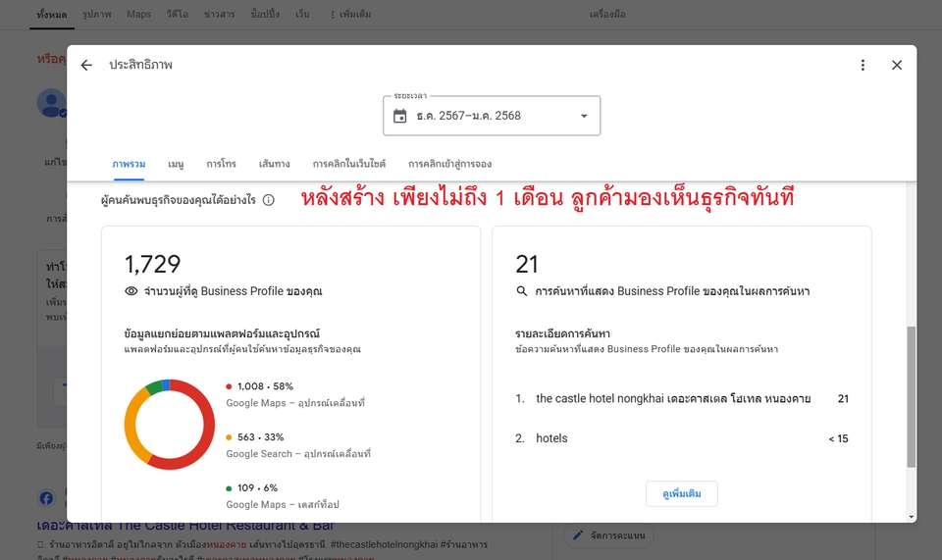The height and width of the screenshot is (560, 942).
Task: Switch to the เมนู tab
Action: click(x=176, y=164)
